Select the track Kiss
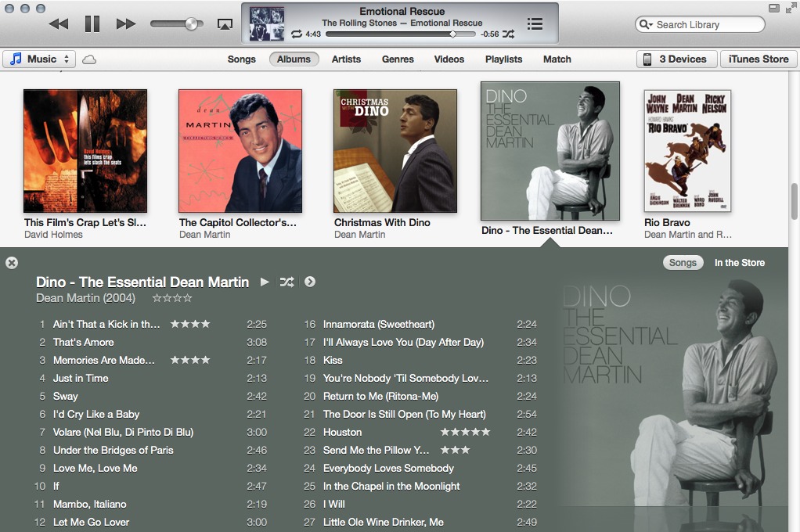This screenshot has height=532, width=800. click(333, 360)
